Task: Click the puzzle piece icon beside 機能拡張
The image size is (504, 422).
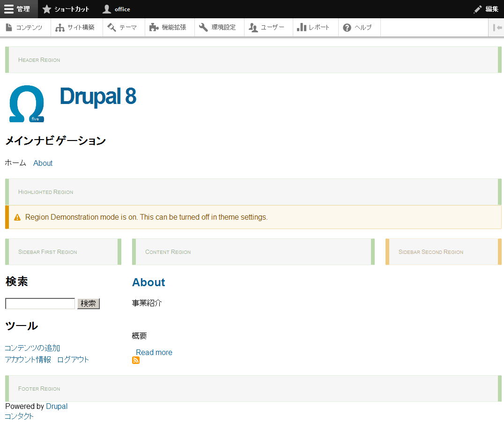Action: point(154,27)
